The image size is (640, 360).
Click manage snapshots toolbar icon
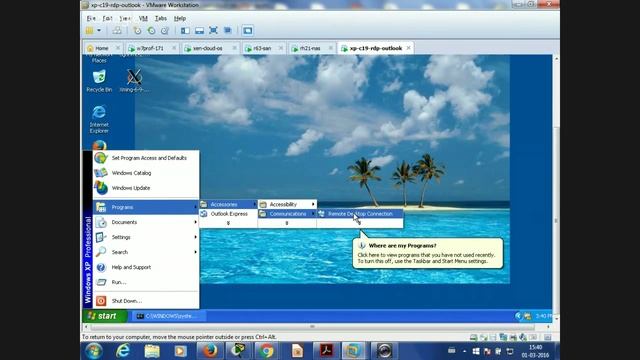165,31
